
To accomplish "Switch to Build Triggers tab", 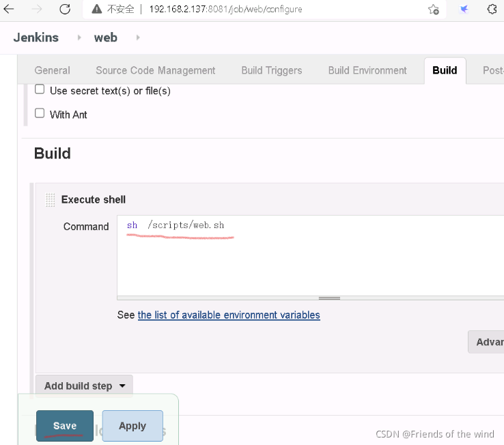I will 272,70.
